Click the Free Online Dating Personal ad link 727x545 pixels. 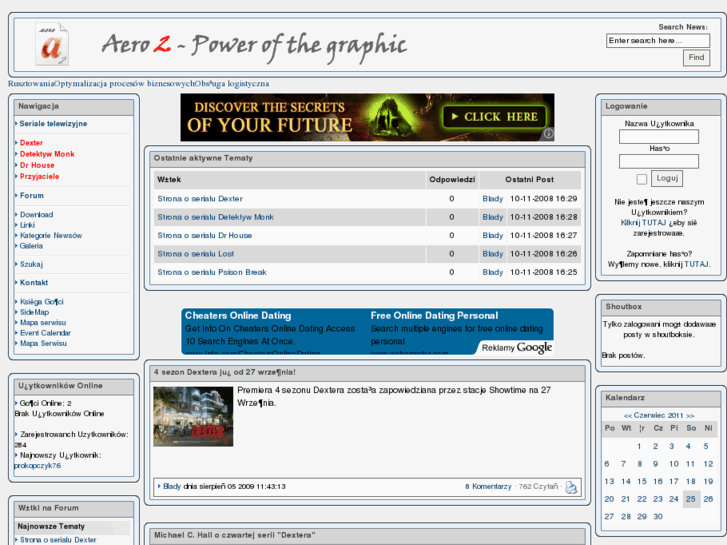pyautogui.click(x=434, y=315)
